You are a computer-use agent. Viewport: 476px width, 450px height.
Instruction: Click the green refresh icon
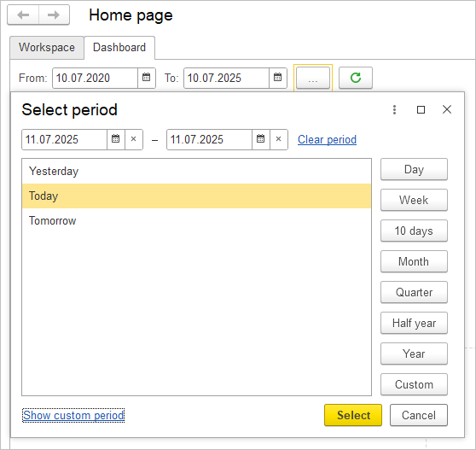(x=356, y=78)
